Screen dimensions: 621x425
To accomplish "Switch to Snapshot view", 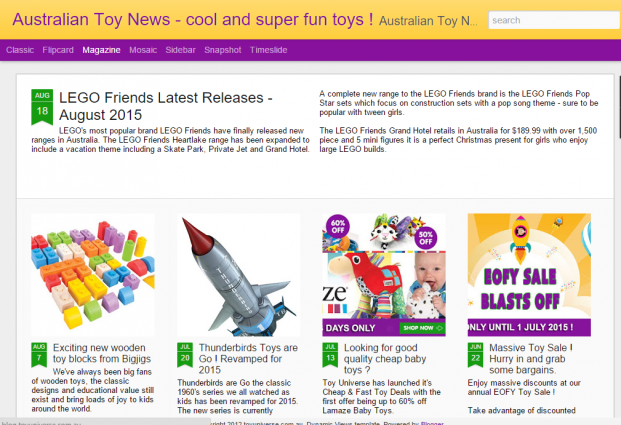I will tap(223, 49).
